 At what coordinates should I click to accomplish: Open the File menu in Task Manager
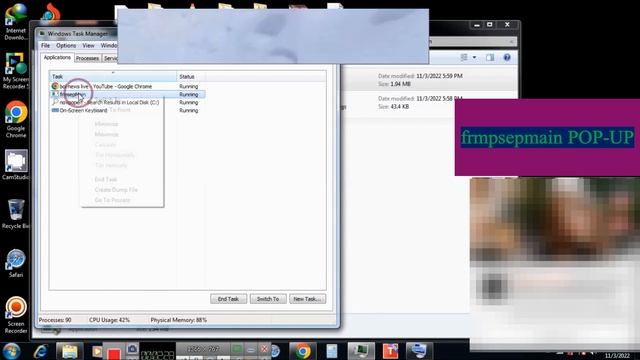[x=45, y=45]
